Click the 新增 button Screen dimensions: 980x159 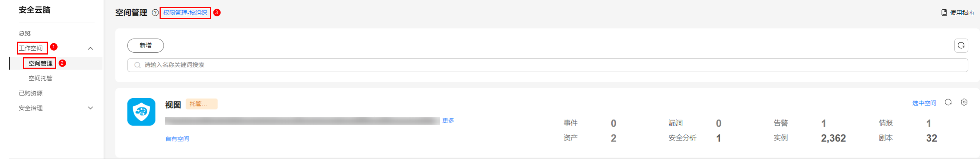coord(145,46)
